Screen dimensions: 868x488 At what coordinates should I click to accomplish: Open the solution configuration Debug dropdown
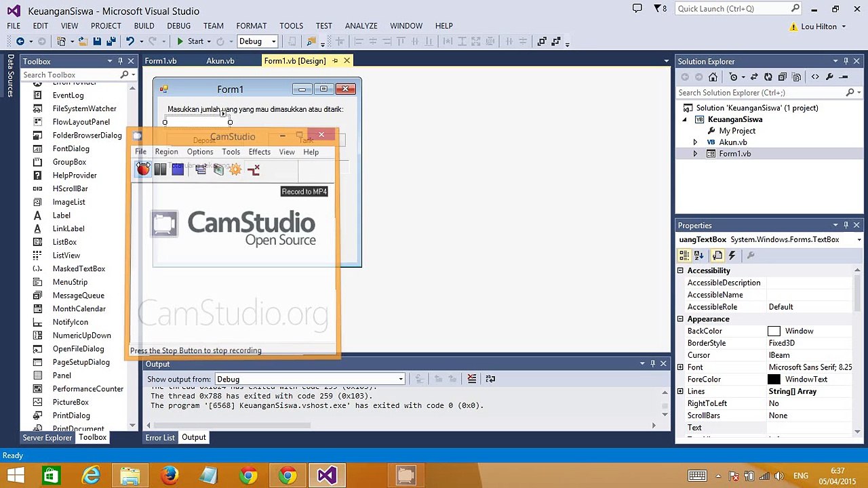273,41
